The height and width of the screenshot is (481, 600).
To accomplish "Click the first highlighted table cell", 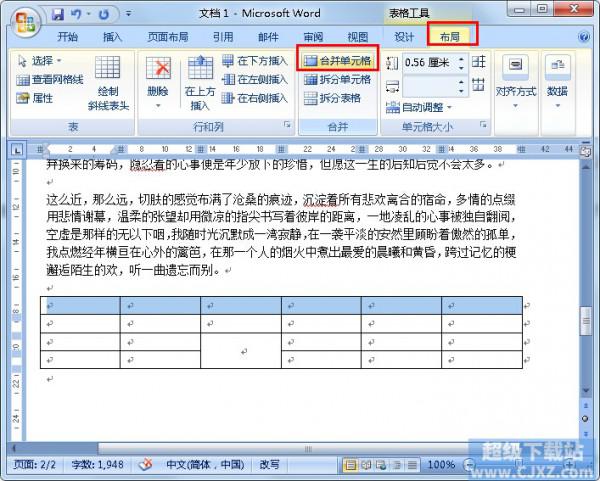I will (x=80, y=305).
